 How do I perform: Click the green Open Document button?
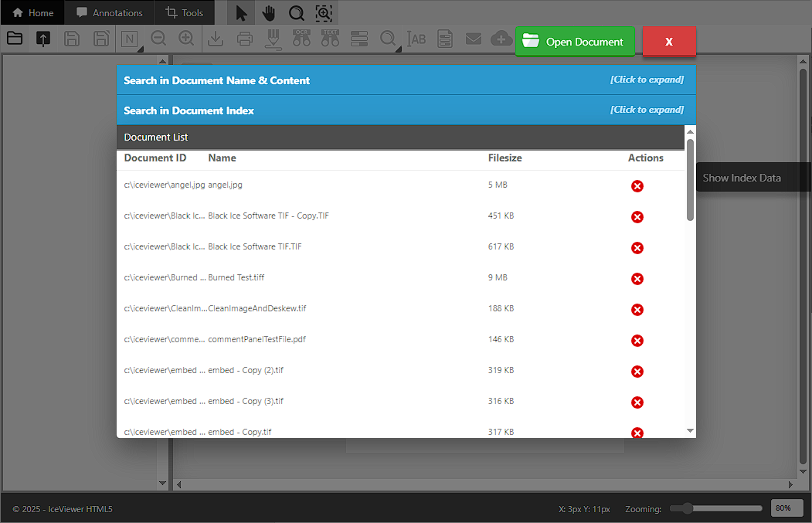coord(575,42)
